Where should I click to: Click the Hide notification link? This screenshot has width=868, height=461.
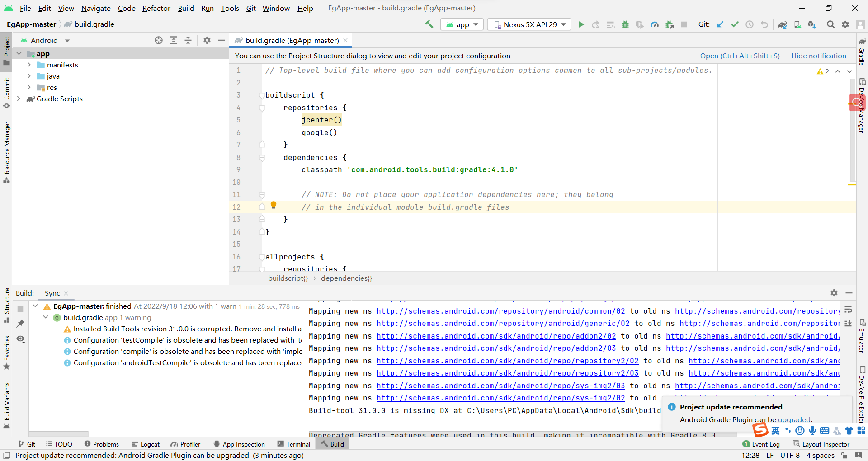[818, 56]
